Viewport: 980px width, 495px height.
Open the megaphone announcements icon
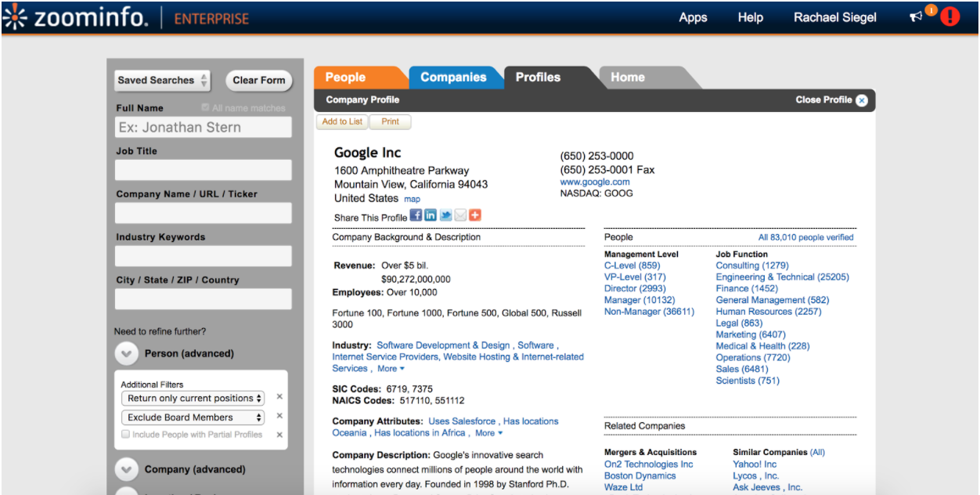coord(917,17)
